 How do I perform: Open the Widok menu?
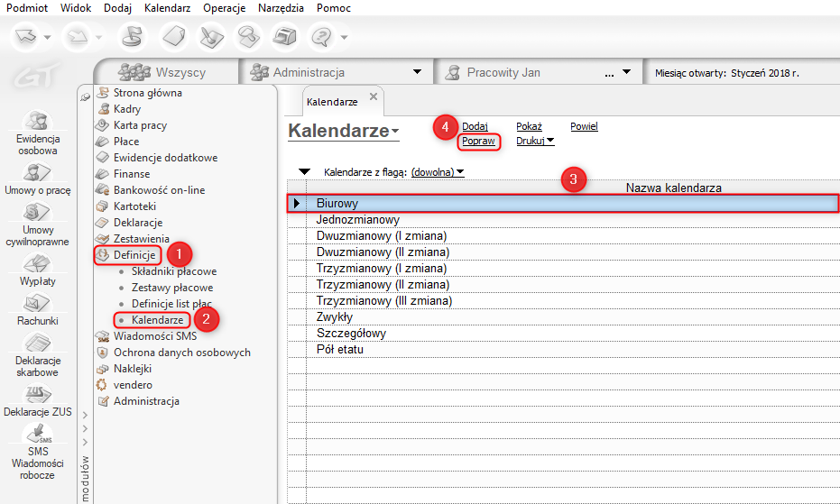coord(76,8)
